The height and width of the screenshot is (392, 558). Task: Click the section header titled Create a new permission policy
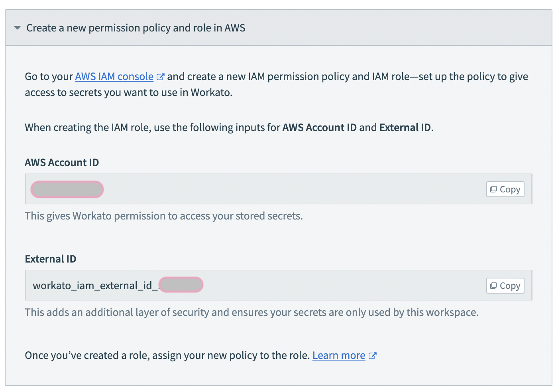pyautogui.click(x=136, y=28)
